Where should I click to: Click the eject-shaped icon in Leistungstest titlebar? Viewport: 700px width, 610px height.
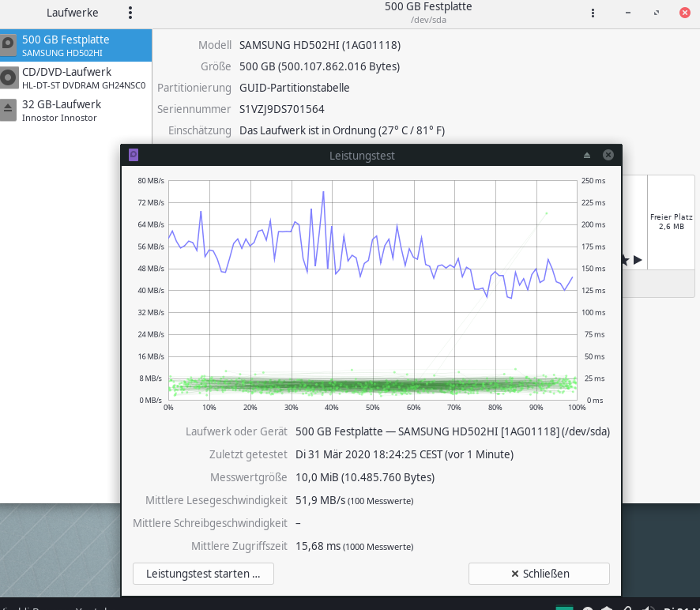click(x=586, y=156)
